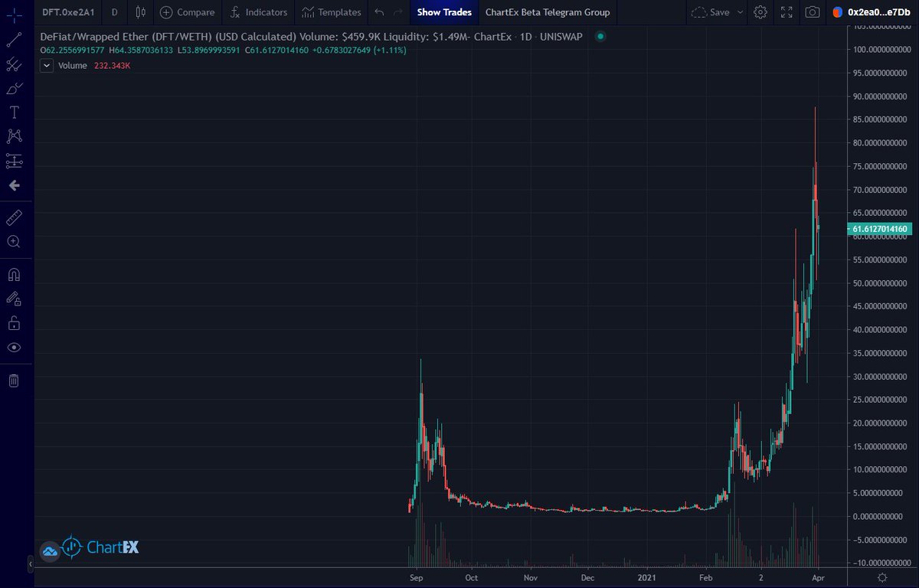Select the brush drawing tool
The width and height of the screenshot is (919, 588).
pos(14,89)
